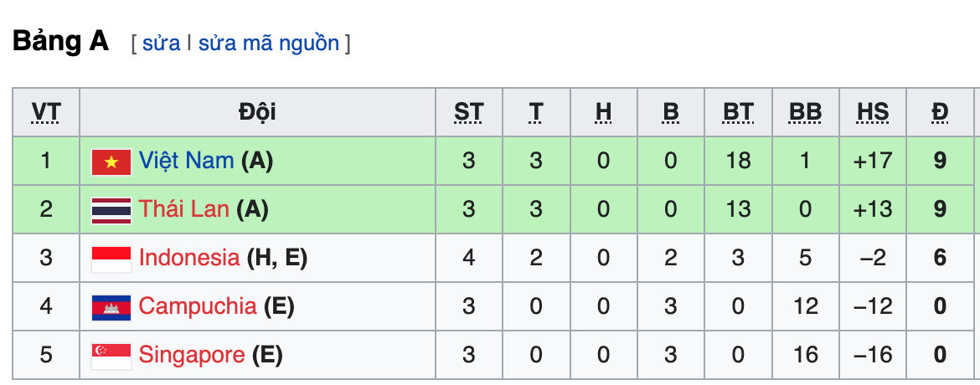The width and height of the screenshot is (980, 385).
Task: Click Việt Nam's +17 goal difference cell
Action: (x=873, y=160)
